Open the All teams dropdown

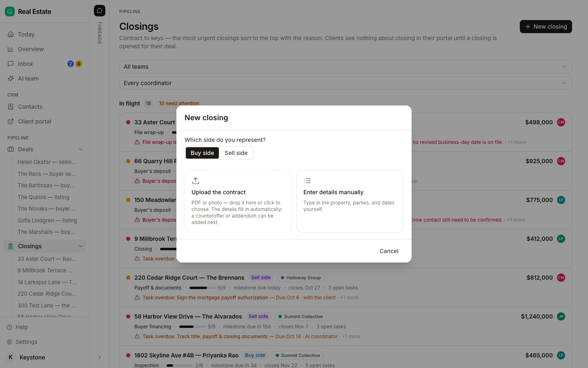345,67
